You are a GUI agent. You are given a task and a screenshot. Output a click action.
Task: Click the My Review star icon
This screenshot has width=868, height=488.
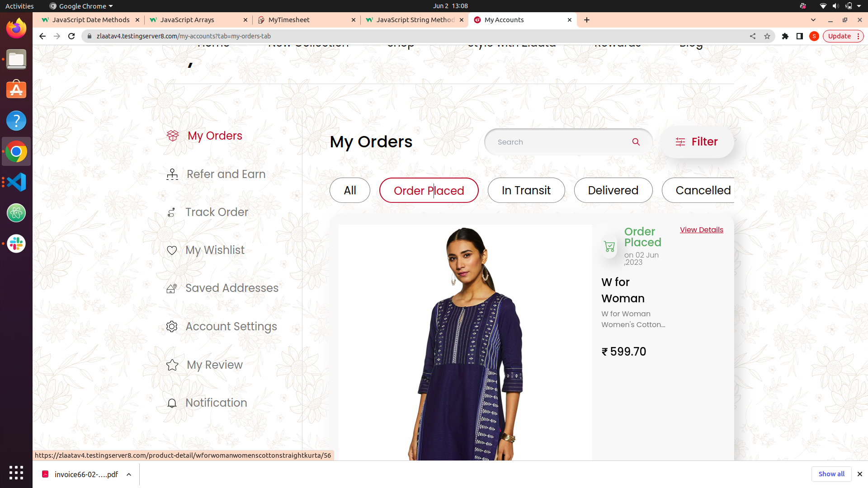coord(172,365)
